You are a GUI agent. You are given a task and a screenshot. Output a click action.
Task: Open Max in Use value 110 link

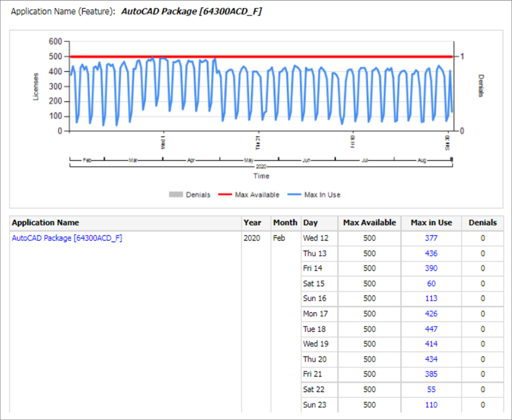431,405
